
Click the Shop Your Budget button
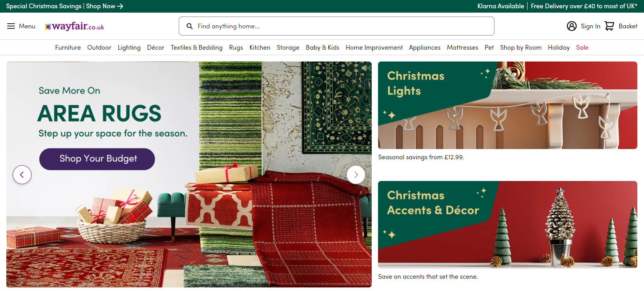pyautogui.click(x=97, y=159)
